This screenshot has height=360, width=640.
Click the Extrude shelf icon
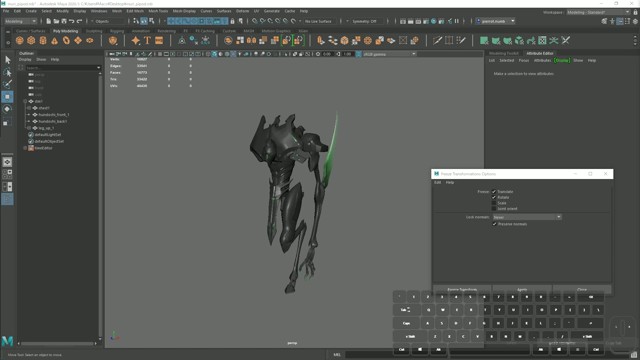tap(320, 40)
